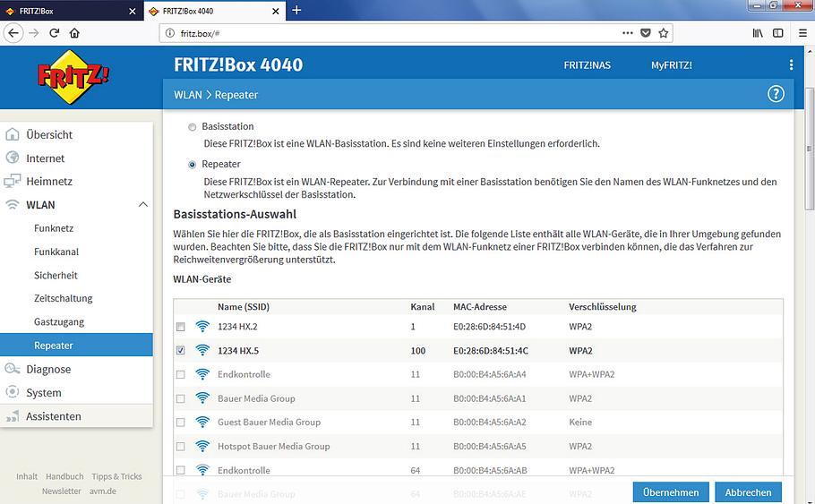
Task: Open new browser tab with plus icon
Action: 296,11
